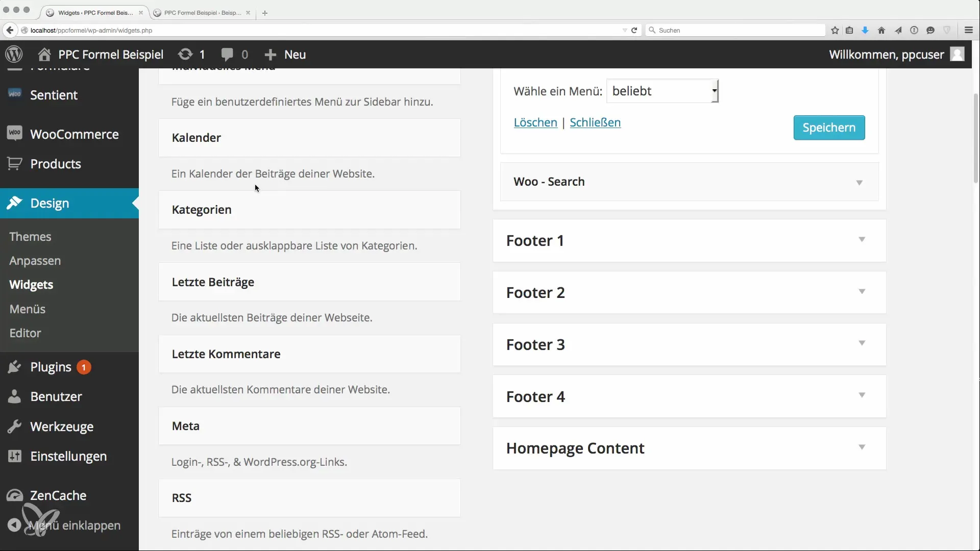The image size is (980, 551).
Task: Open a new browser tab with plus button
Action: pos(264,13)
